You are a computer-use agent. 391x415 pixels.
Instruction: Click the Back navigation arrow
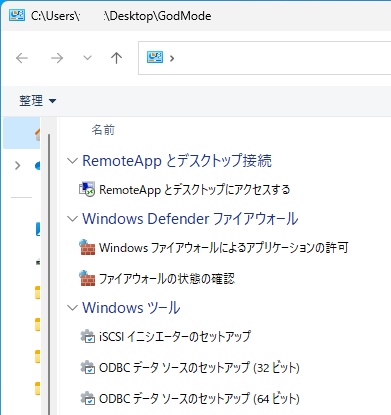click(x=22, y=58)
